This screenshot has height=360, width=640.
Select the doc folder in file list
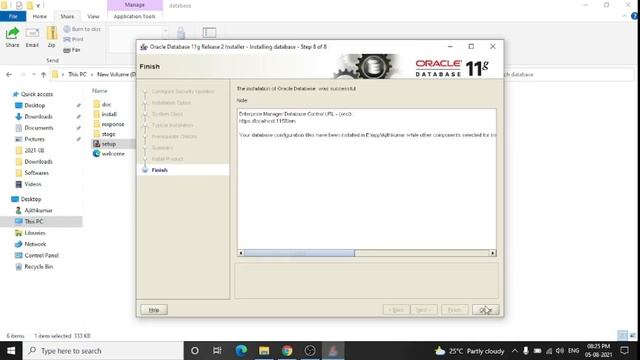tap(106, 104)
